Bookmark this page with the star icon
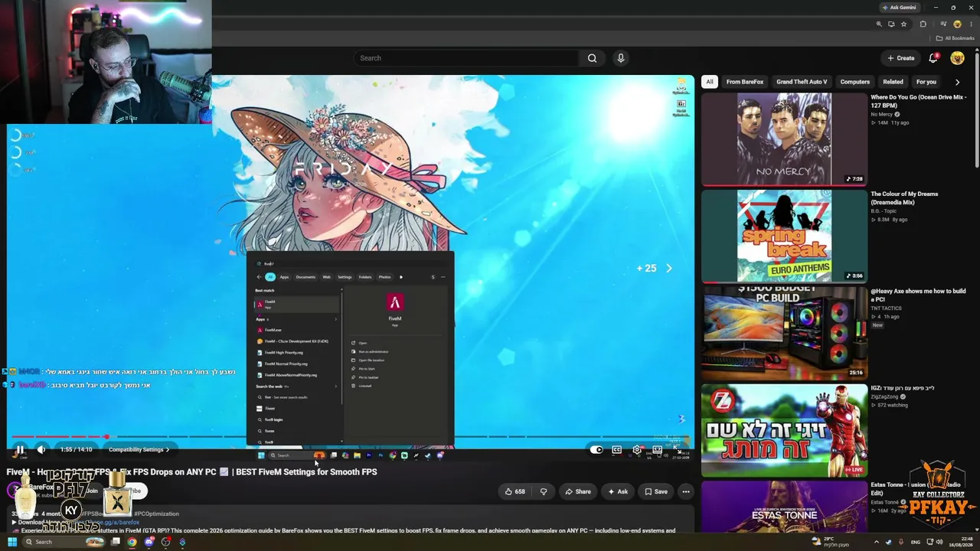The image size is (980, 551). 904,24
